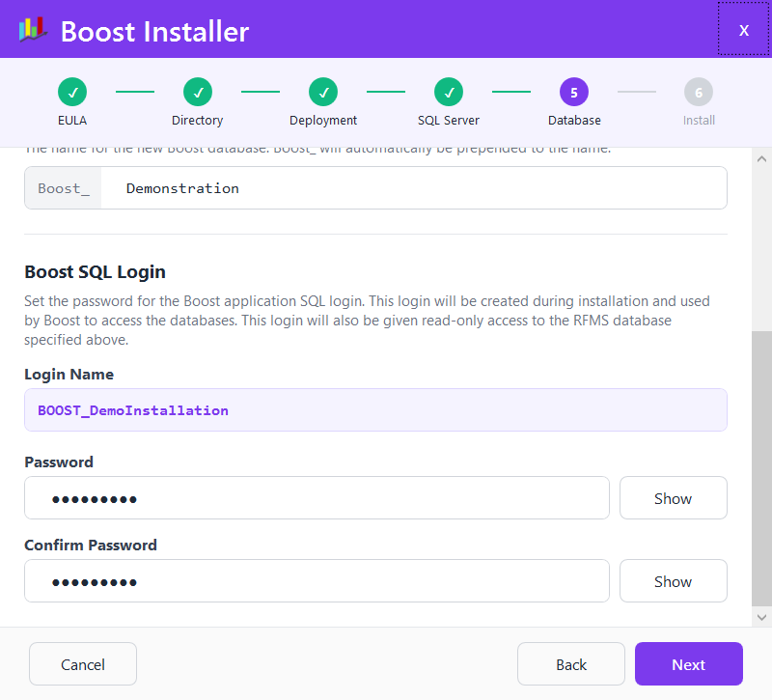772x700 pixels.
Task: Click the step 5 Database circle
Action: point(574,92)
